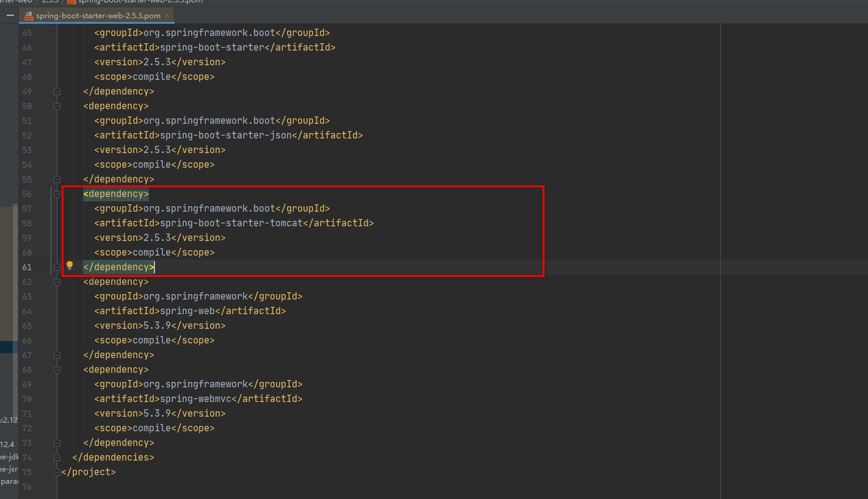Screen dimensions: 868x499
Task: Collapse the spring-webmvc dependency fold at line 68
Action: [x=57, y=370]
